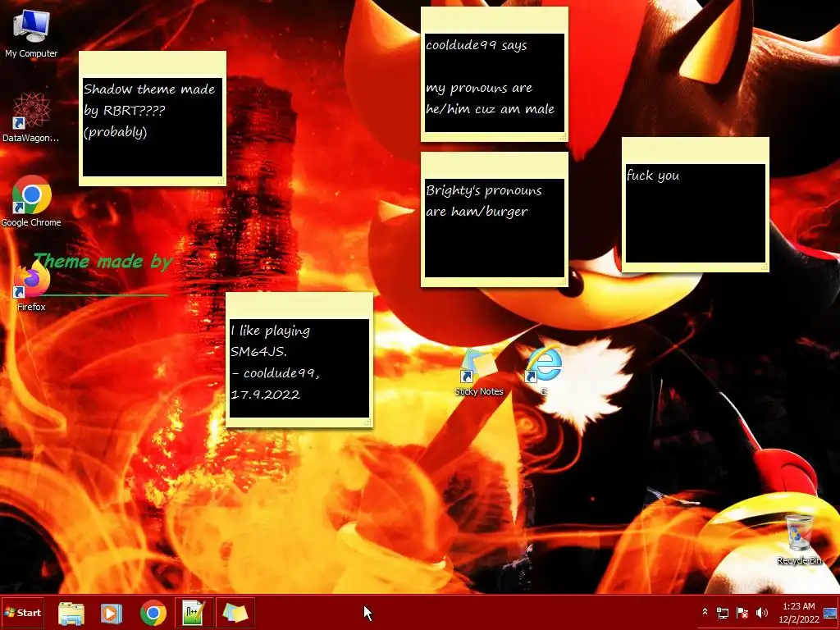This screenshot has height=630, width=840.
Task: Click the header of the Shadow theme note
Action: tap(152, 65)
